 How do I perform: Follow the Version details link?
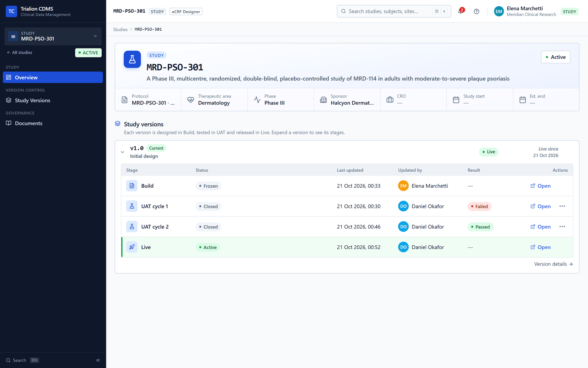pyautogui.click(x=553, y=264)
